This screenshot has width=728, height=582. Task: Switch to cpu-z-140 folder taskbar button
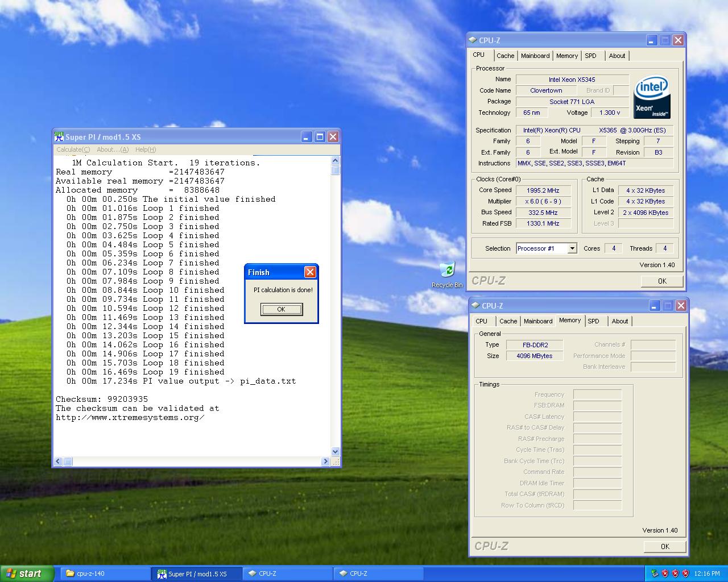point(105,573)
